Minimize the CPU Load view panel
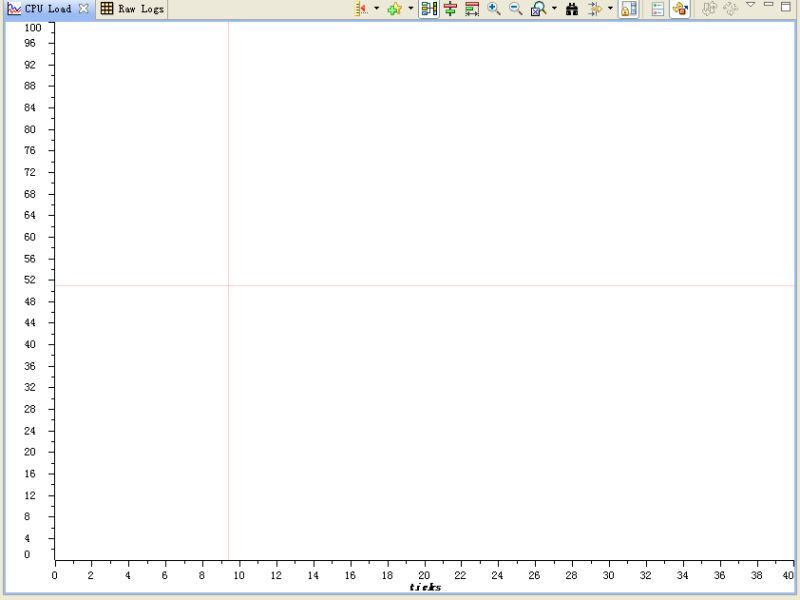This screenshot has height=600, width=800. click(768, 5)
